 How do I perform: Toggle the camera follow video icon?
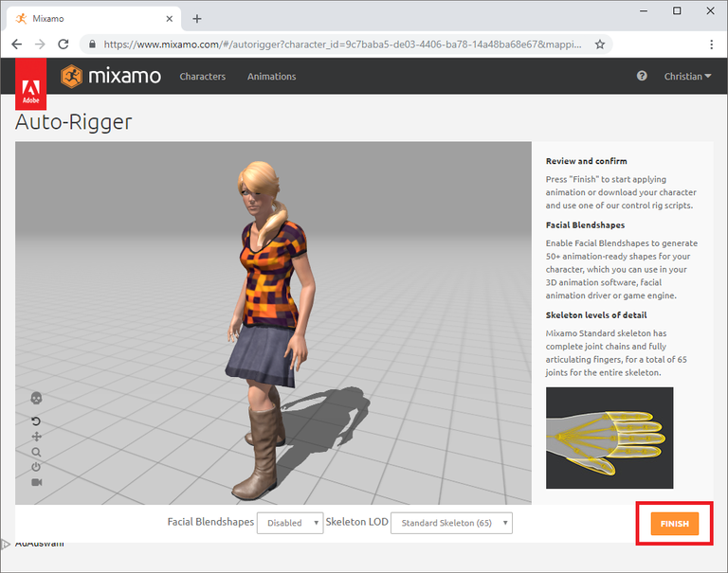37,482
